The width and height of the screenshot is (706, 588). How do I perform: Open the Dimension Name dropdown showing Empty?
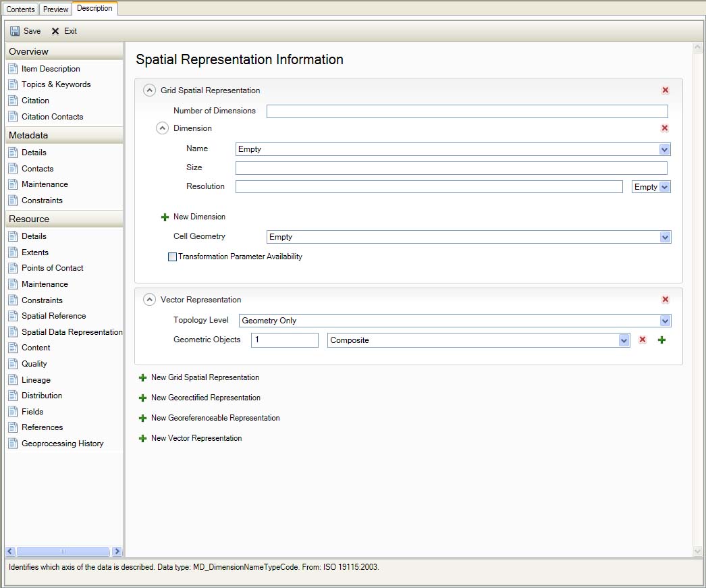point(665,149)
